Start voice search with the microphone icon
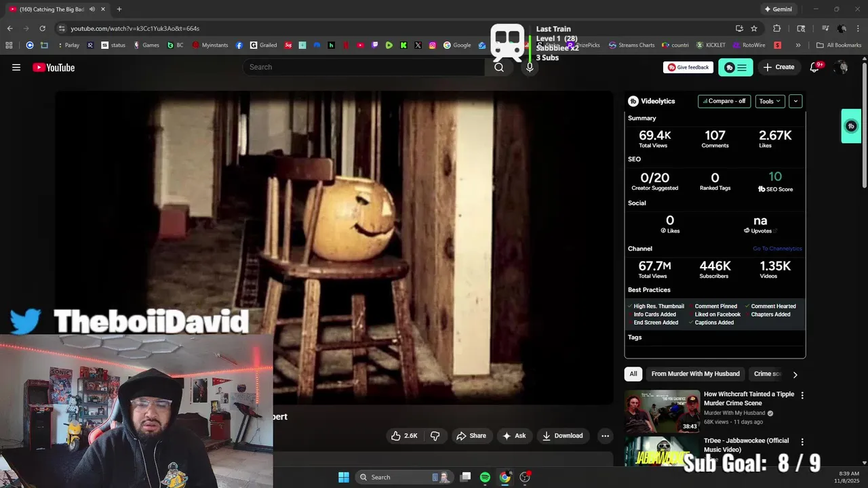Screen dimensions: 868x488 tap(530, 67)
